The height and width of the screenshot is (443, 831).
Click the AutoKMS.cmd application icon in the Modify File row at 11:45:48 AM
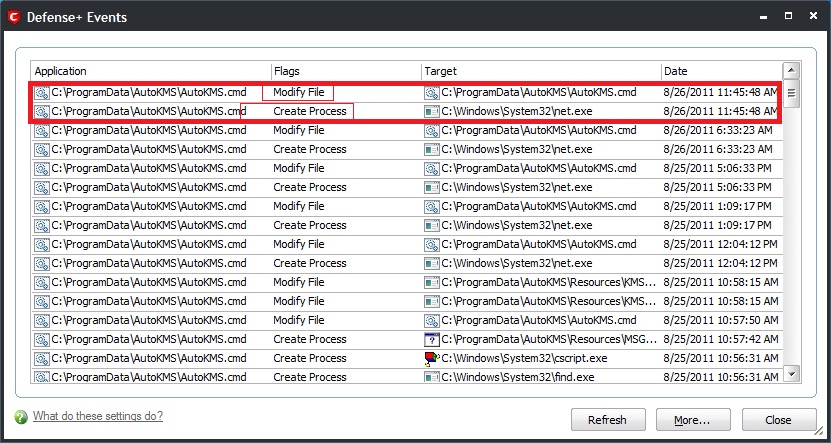[42, 93]
